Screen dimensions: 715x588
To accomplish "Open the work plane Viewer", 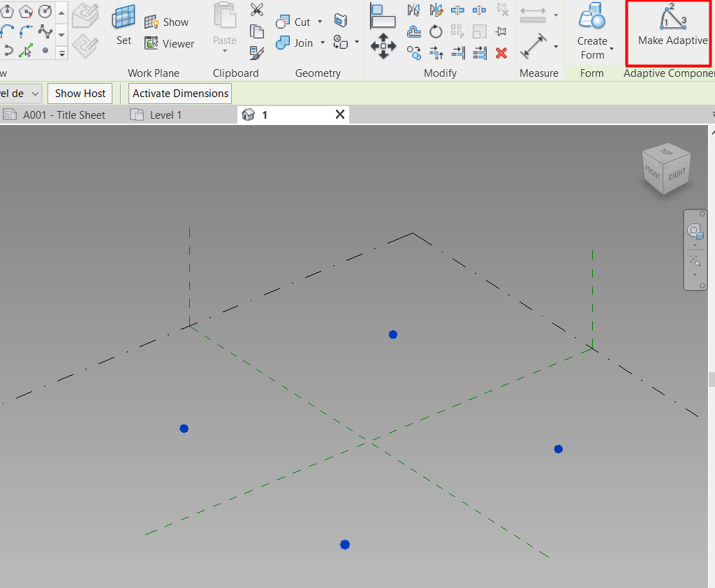I will (x=169, y=43).
